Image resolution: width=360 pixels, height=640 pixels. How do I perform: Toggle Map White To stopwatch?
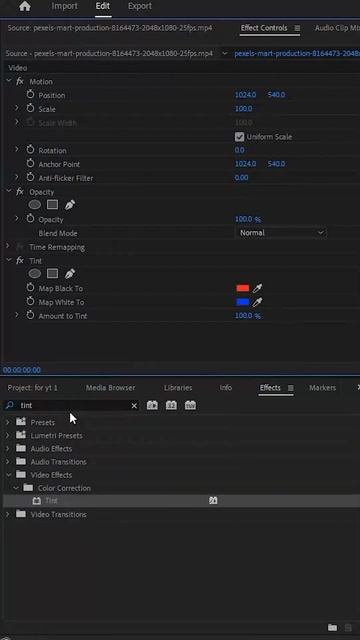pyautogui.click(x=30, y=302)
